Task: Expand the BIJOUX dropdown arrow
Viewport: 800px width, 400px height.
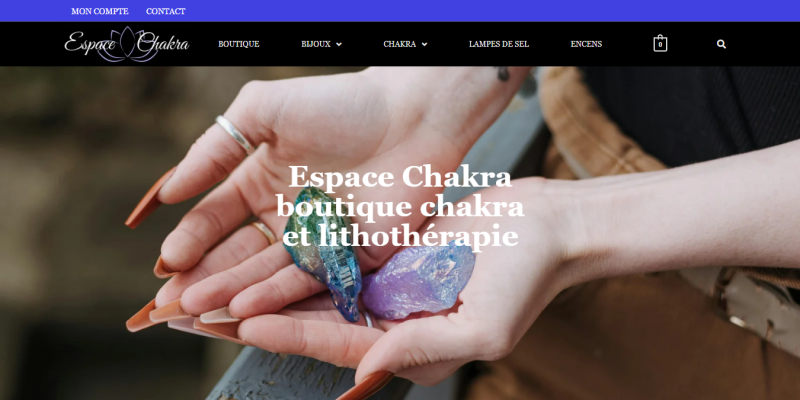Action: [339, 44]
